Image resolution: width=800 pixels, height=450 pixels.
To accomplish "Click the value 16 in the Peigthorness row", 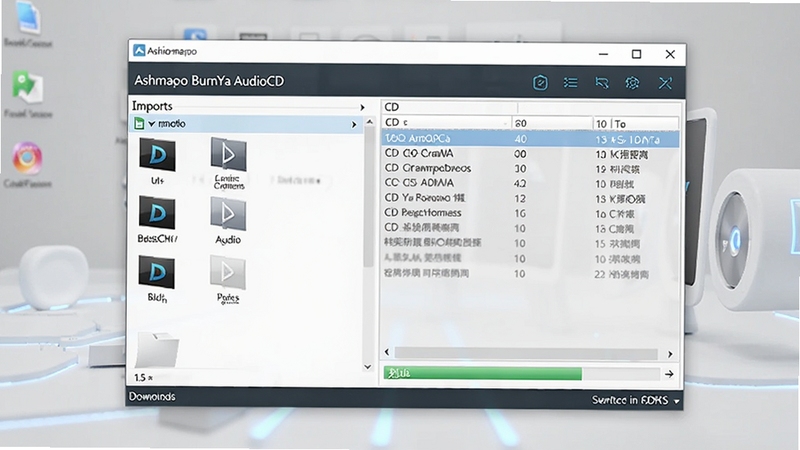I will pyautogui.click(x=520, y=213).
